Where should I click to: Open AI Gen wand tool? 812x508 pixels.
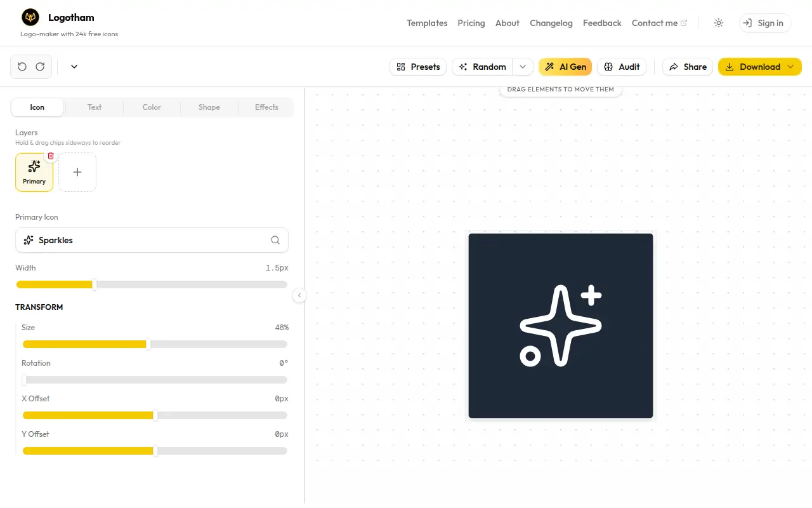[565, 67]
